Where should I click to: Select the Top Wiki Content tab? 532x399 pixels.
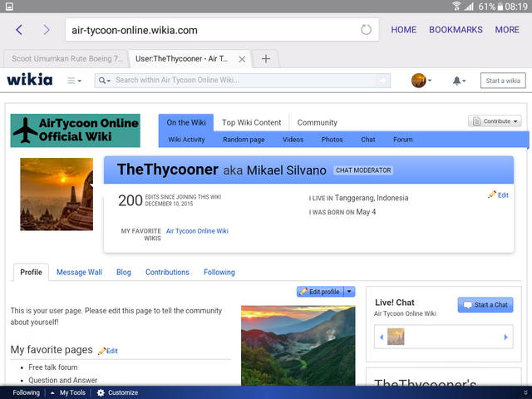click(251, 122)
